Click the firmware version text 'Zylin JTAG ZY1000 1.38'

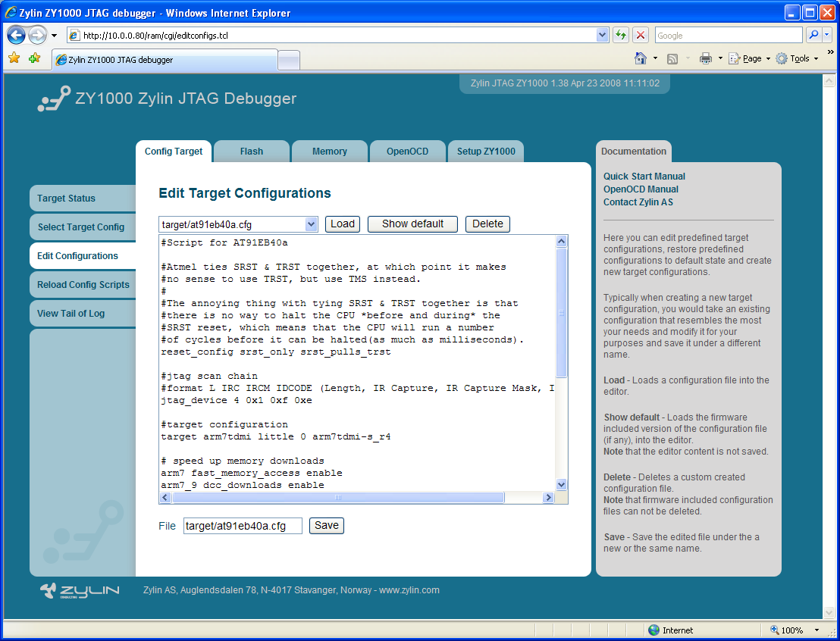click(x=519, y=83)
